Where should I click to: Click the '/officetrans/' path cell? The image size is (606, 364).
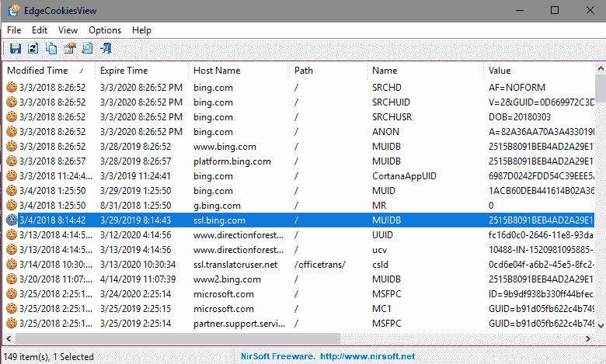pyautogui.click(x=319, y=265)
